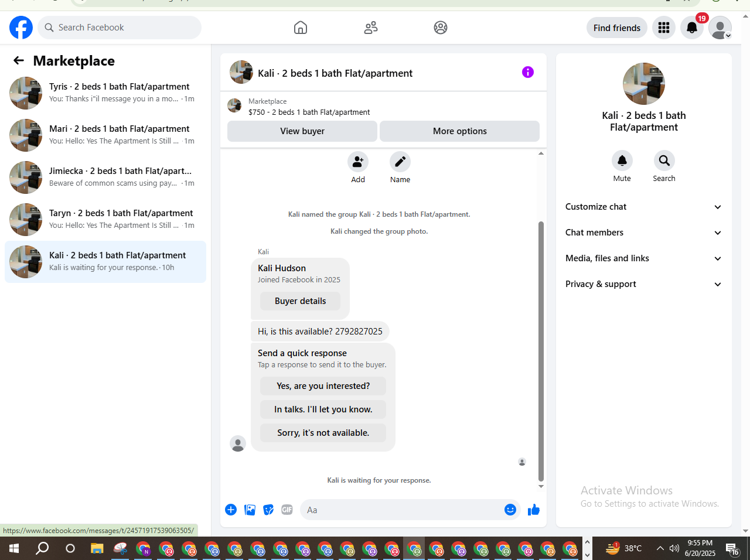This screenshot has height=560, width=750.
Task: Open the Friends tab icon
Action: click(371, 28)
